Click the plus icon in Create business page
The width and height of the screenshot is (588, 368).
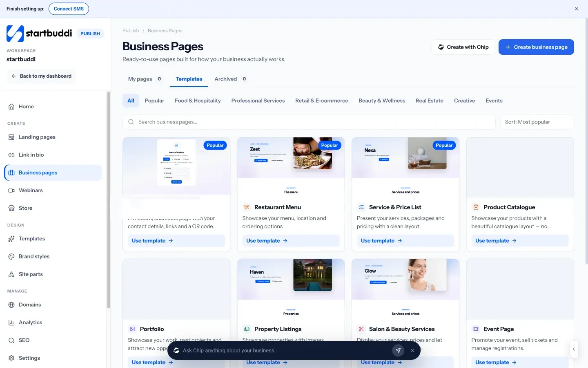pyautogui.click(x=508, y=47)
